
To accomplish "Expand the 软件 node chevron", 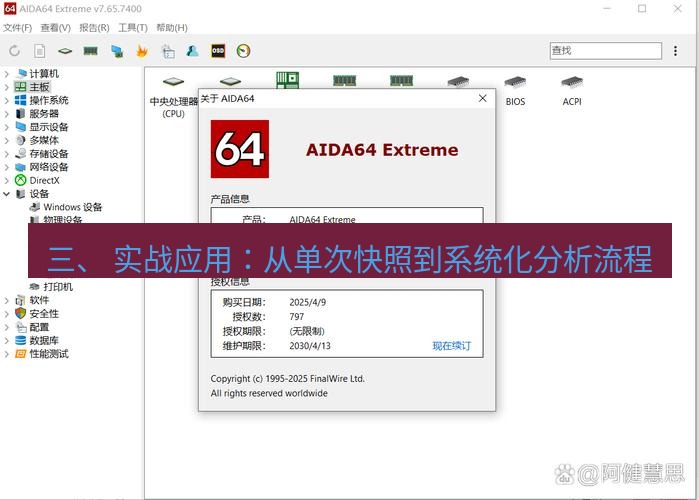I will pos(7,300).
